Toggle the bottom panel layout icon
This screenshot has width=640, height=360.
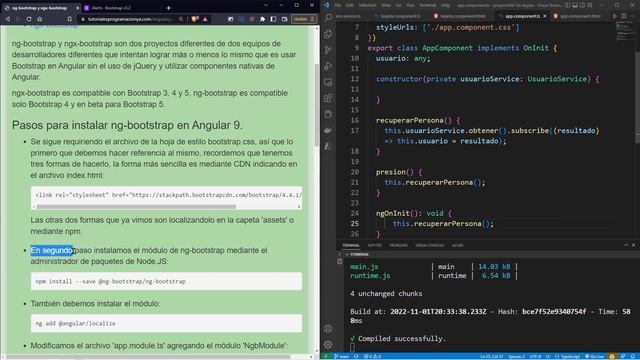point(575,5)
